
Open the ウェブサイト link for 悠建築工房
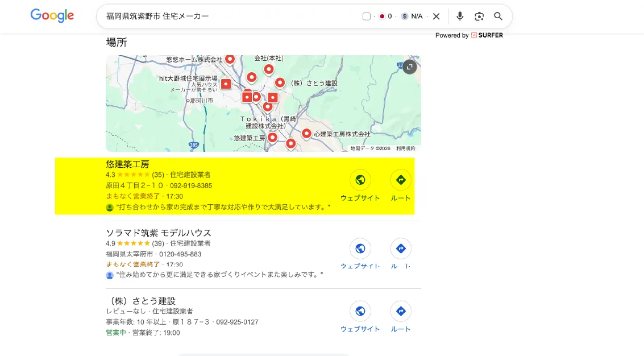[x=360, y=198]
